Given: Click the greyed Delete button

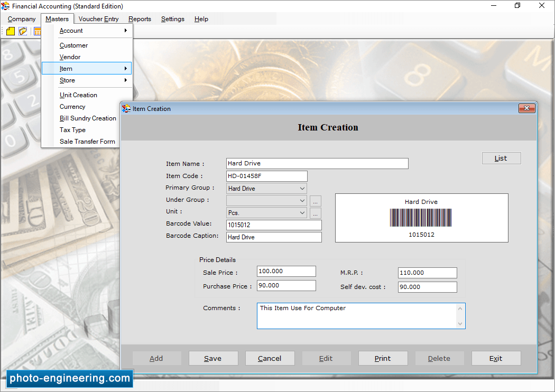Looking at the screenshot, I should tap(439, 358).
